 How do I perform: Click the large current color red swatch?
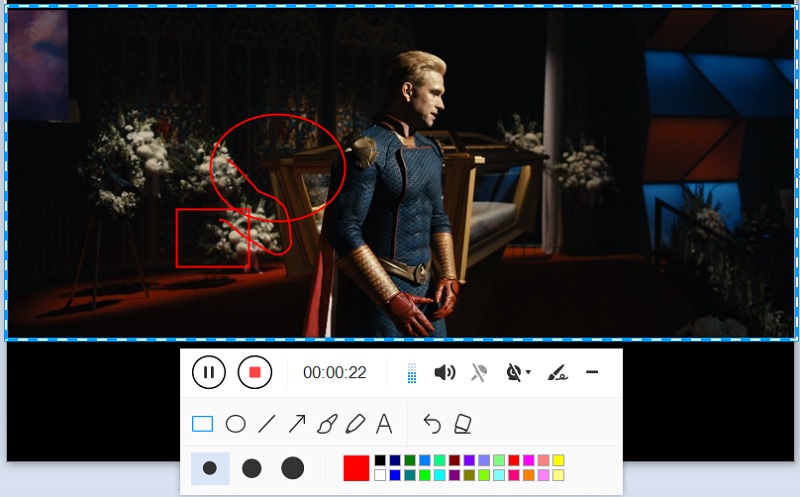coord(356,468)
